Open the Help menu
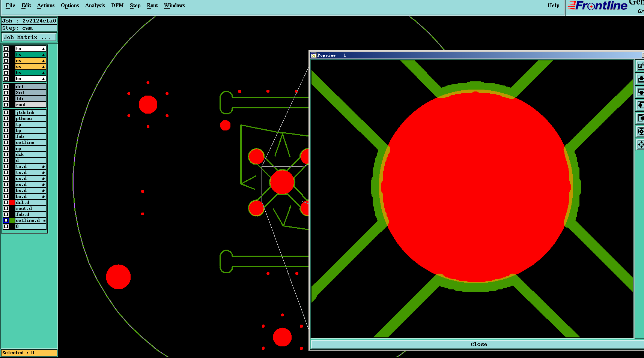The width and height of the screenshot is (644, 358). (x=554, y=5)
